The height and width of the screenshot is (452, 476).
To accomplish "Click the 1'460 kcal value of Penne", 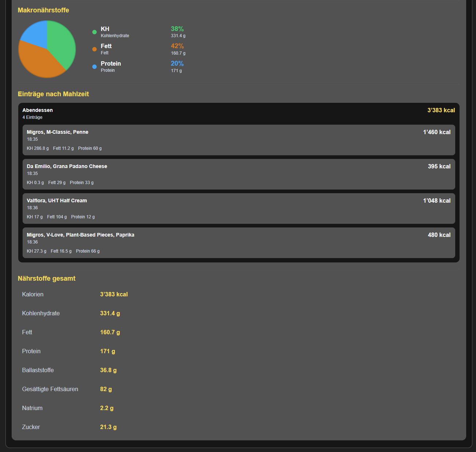I will pyautogui.click(x=437, y=132).
